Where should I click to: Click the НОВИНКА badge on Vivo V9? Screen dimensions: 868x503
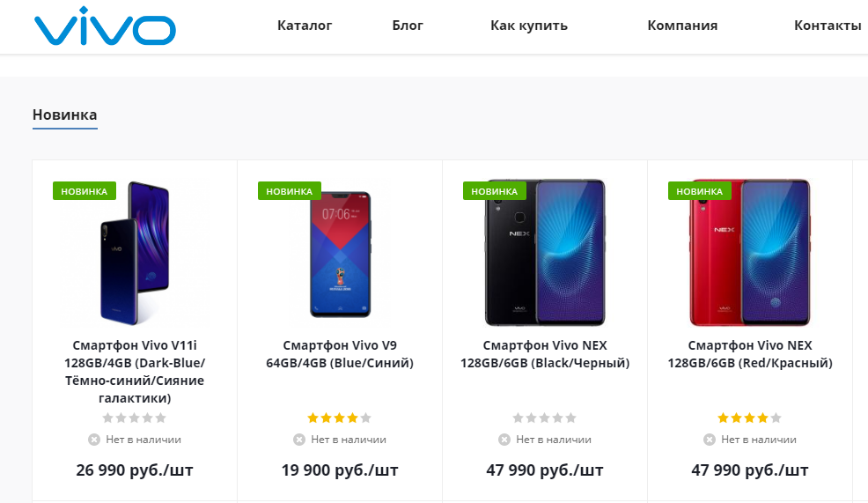pyautogui.click(x=289, y=190)
